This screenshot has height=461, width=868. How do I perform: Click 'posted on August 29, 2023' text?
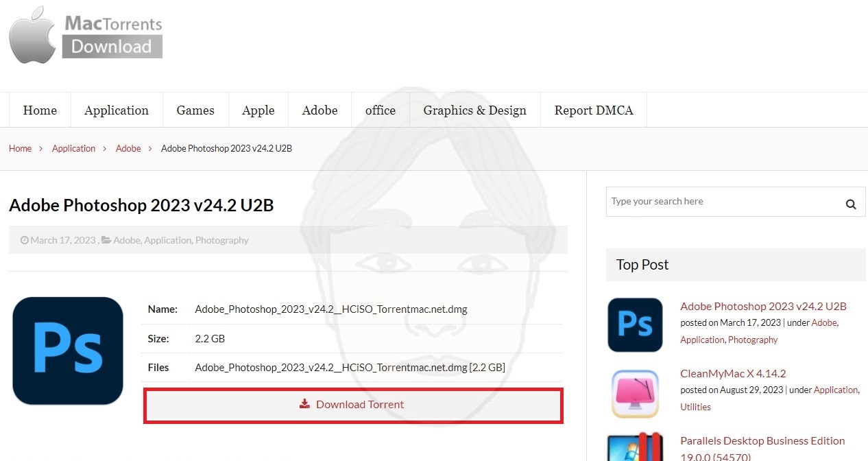(731, 390)
